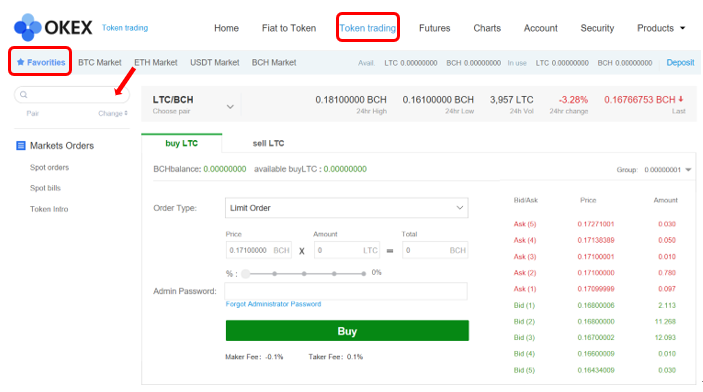The width and height of the screenshot is (703, 392).
Task: Select the buy LTC tab
Action: [x=182, y=143]
